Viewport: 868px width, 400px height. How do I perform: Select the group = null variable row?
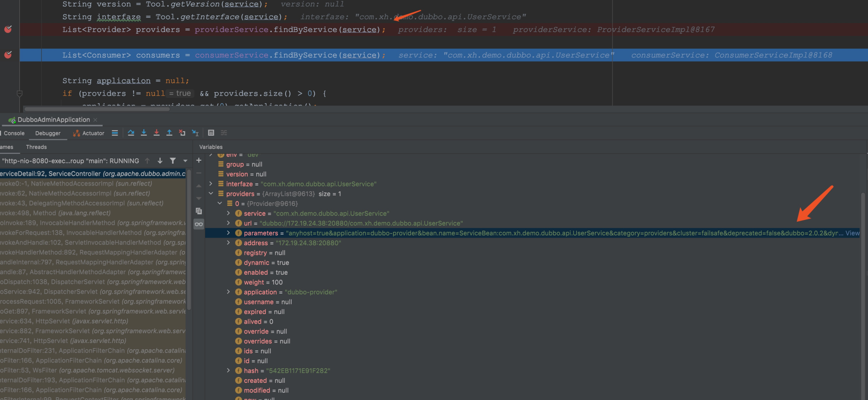pos(533,164)
